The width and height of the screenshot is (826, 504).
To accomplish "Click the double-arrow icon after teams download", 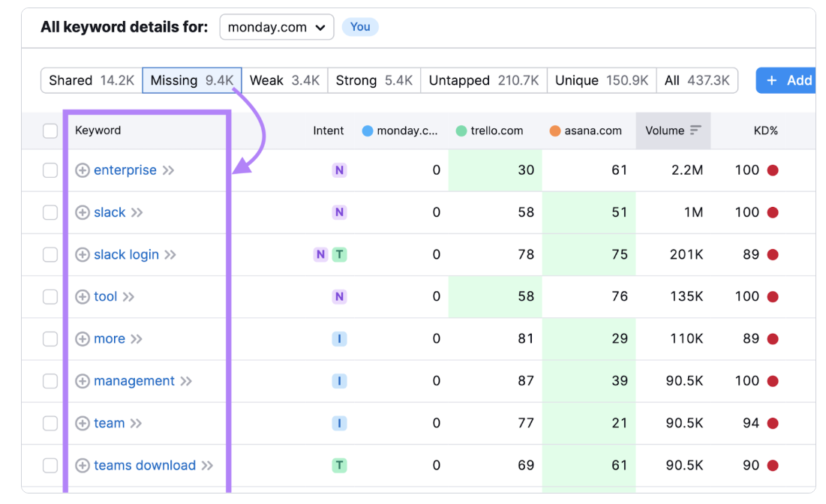I will point(207,466).
